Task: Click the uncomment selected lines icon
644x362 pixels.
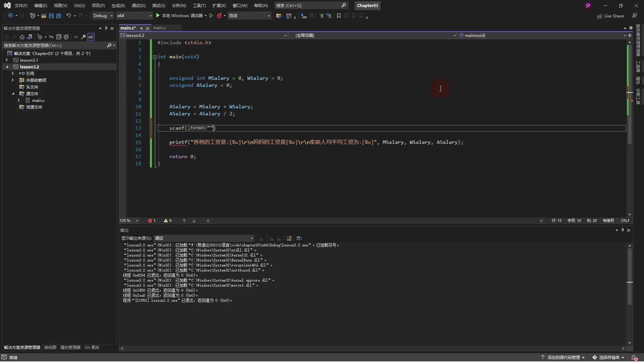Action: 328,16
